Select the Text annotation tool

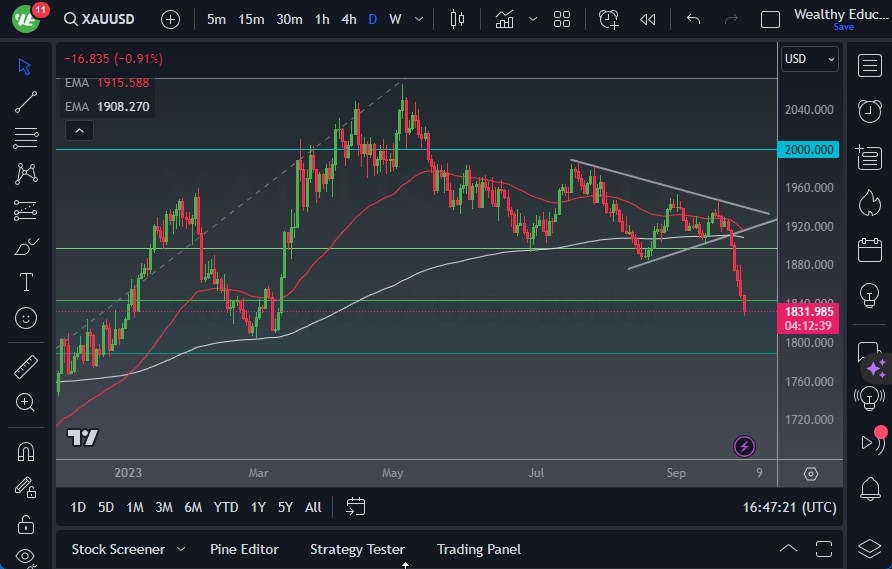[26, 282]
